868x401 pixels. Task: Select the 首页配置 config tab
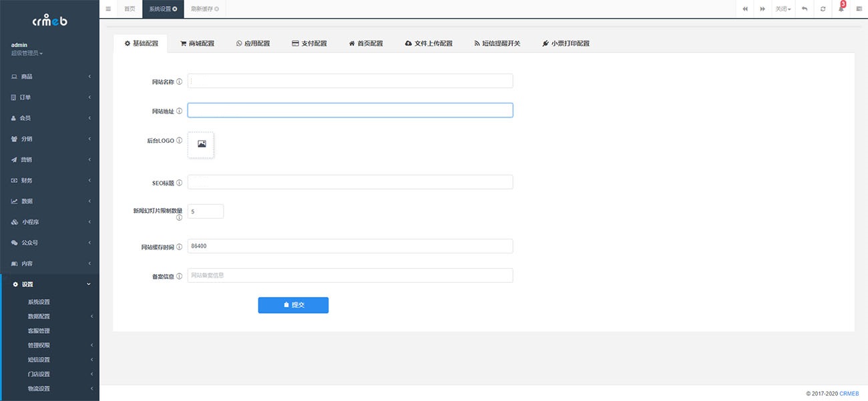point(366,43)
